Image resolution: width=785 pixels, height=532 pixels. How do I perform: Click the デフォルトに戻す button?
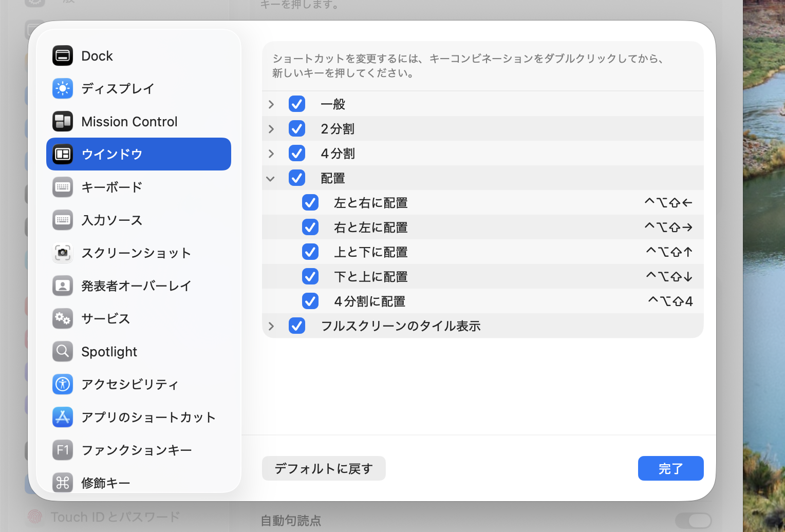[324, 468]
